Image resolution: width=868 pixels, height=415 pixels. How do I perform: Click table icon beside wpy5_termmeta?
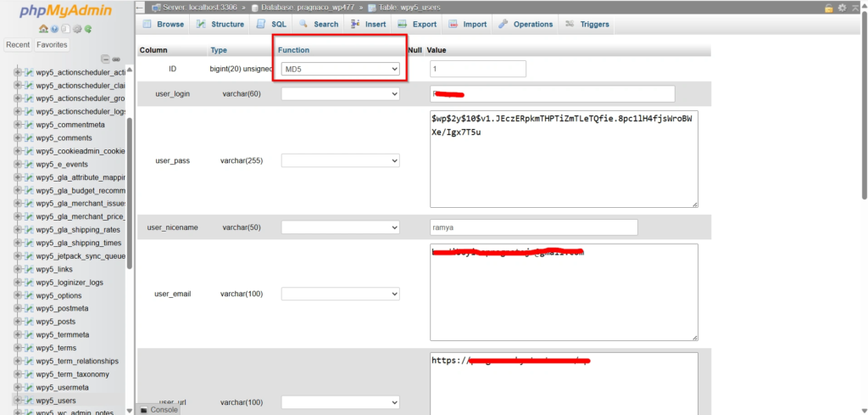pos(30,334)
